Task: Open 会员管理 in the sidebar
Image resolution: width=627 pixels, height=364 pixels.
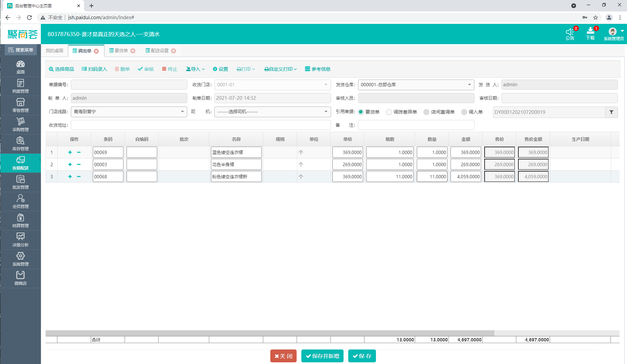Action: pyautogui.click(x=21, y=202)
